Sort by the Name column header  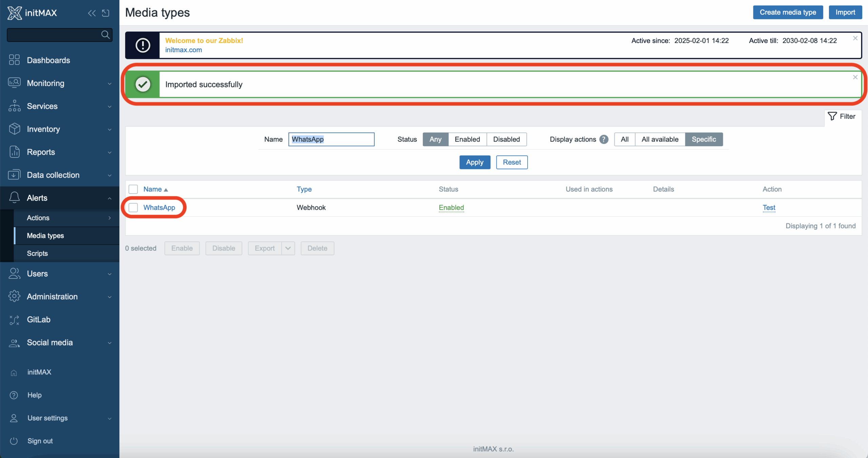pos(155,189)
